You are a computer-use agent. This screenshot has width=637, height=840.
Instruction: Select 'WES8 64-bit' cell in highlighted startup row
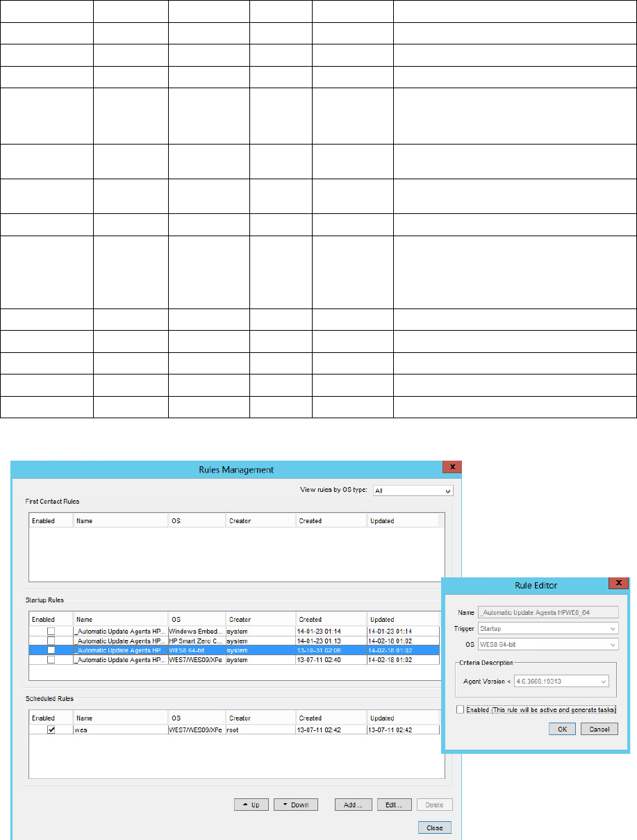click(x=197, y=650)
